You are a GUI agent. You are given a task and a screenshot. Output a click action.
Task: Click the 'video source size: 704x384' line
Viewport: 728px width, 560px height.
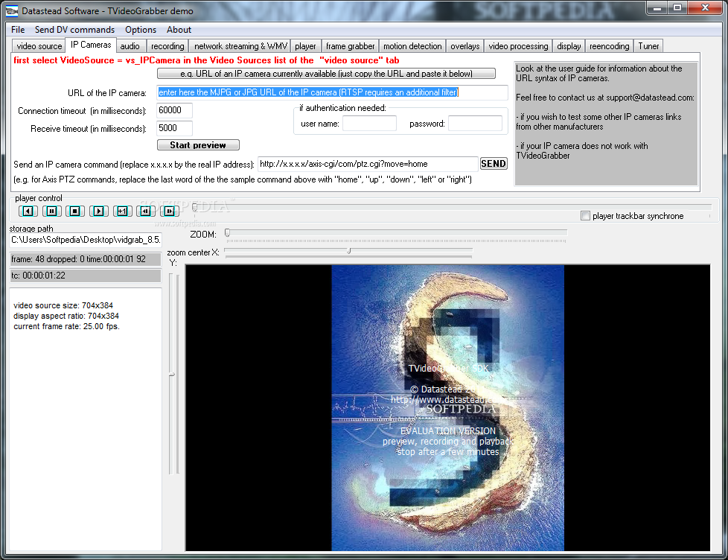(63, 305)
